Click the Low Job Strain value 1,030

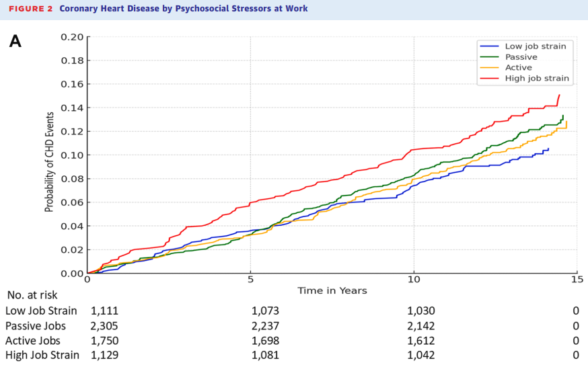[x=421, y=311]
